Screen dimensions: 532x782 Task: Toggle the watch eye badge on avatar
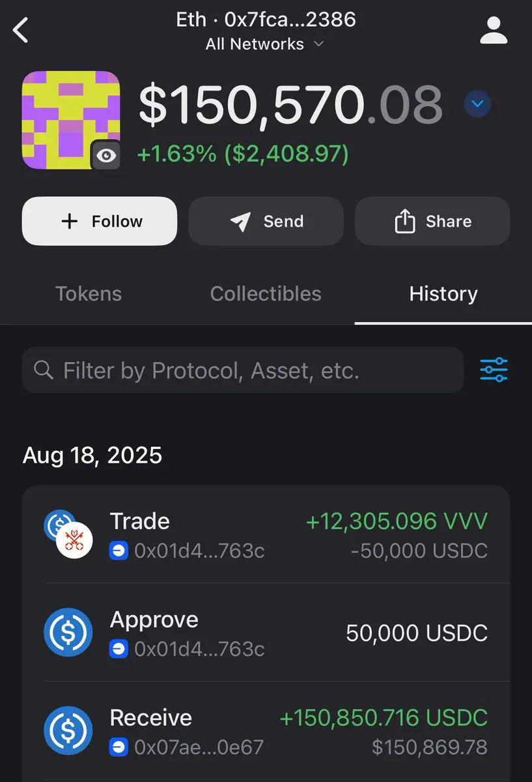(105, 155)
